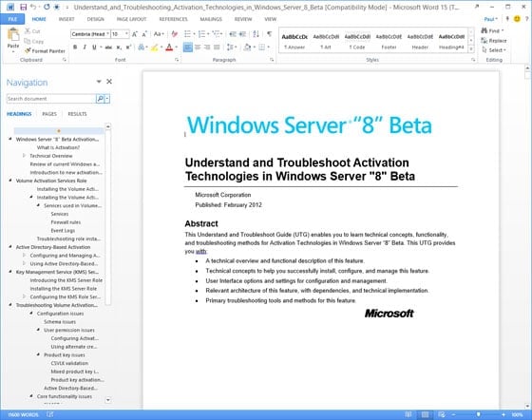
Task: Switch to Read Mode view in status bar
Action: coord(408,414)
